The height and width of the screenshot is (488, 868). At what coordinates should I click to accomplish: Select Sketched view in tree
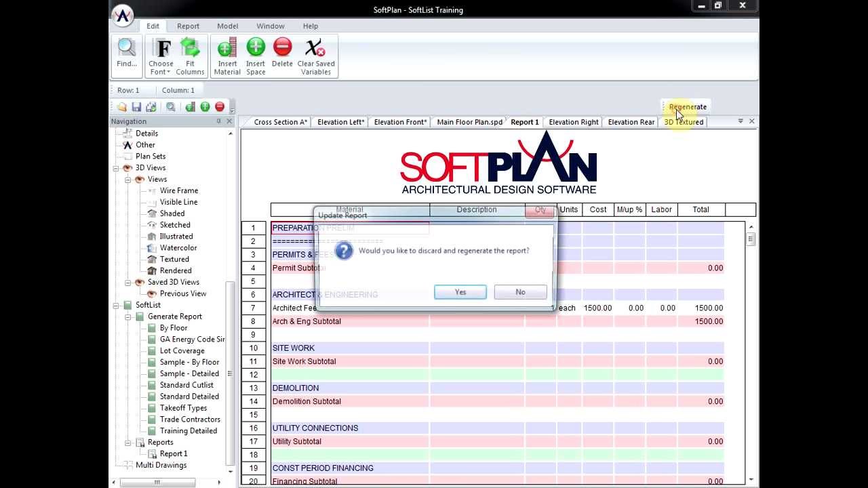tap(175, 225)
